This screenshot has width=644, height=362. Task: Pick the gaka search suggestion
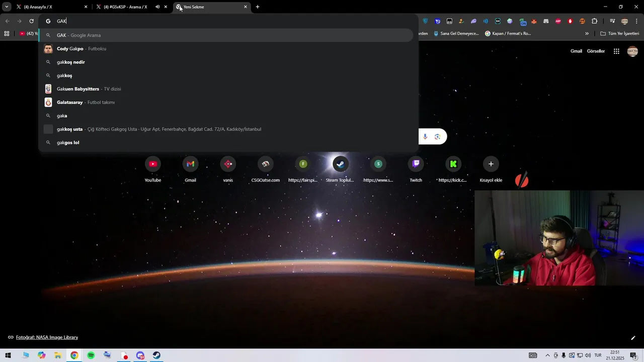coord(226,116)
